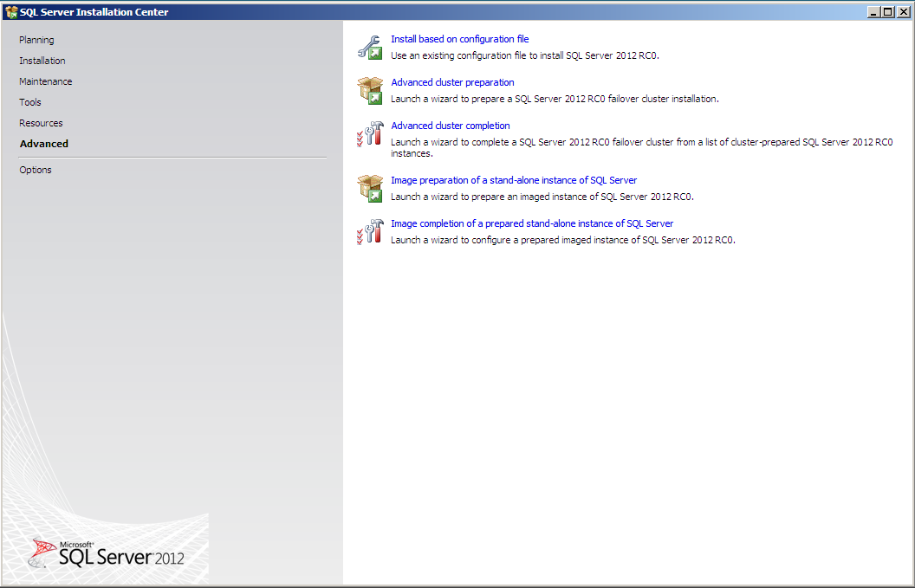Start Image preparation of a stand-alone instance
The width and height of the screenshot is (915, 588).
point(513,180)
